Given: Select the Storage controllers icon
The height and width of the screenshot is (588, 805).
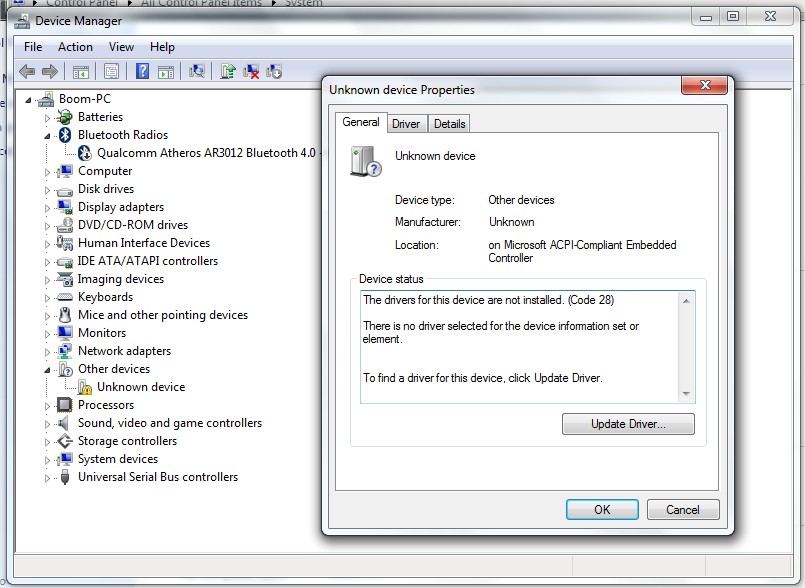Looking at the screenshot, I should (65, 441).
